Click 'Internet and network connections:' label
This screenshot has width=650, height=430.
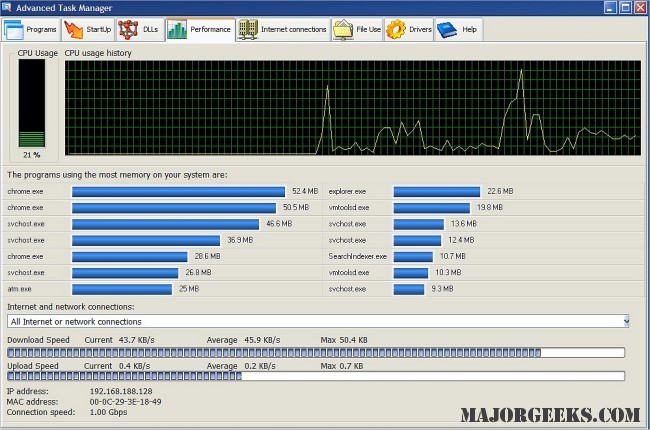(x=70, y=307)
